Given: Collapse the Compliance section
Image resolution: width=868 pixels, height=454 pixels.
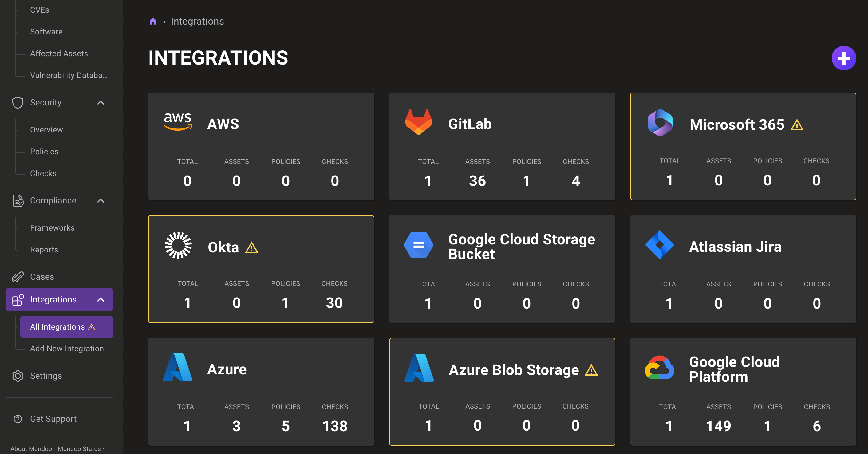Looking at the screenshot, I should coord(101,200).
